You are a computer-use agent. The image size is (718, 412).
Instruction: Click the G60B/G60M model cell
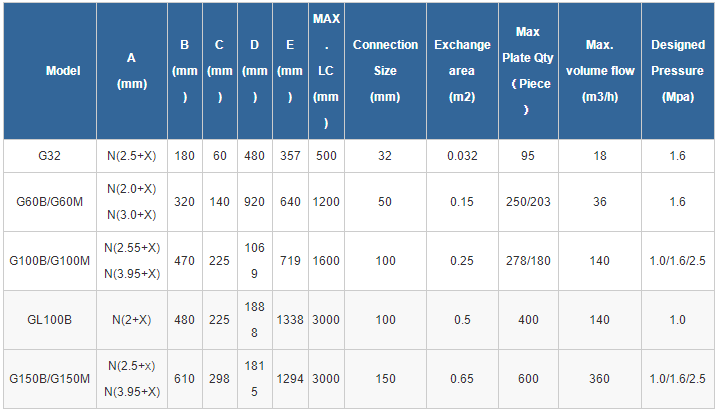(x=50, y=202)
